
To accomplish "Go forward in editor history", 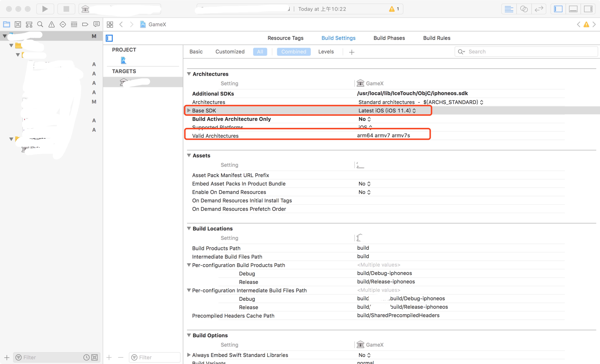I will point(131,24).
